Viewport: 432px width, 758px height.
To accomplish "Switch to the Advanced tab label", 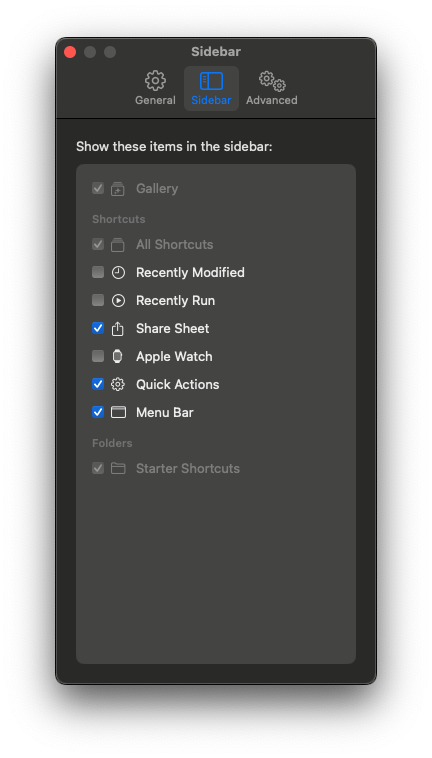I will 272,101.
